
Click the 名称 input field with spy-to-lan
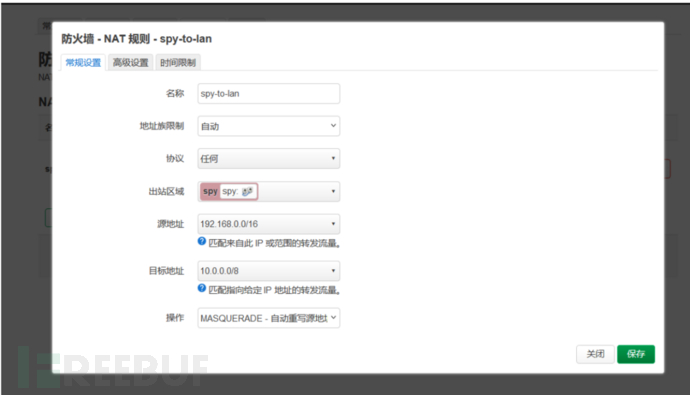(268, 94)
